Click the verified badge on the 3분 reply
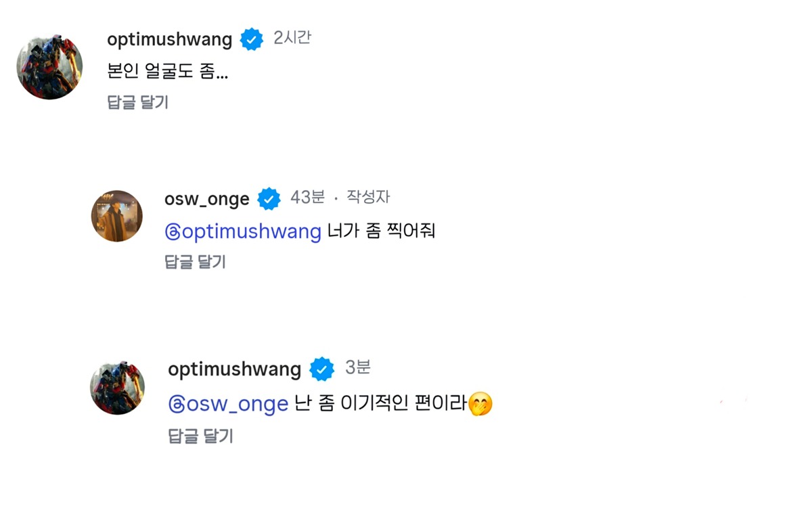The image size is (812, 521). (x=321, y=369)
